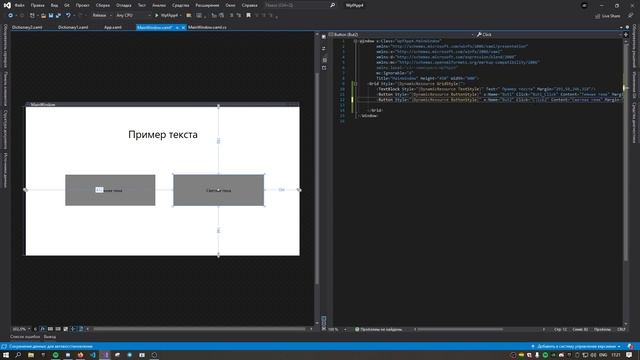Click the code editor horizontal scrollbar
The image size is (640, 360).
coord(460,329)
